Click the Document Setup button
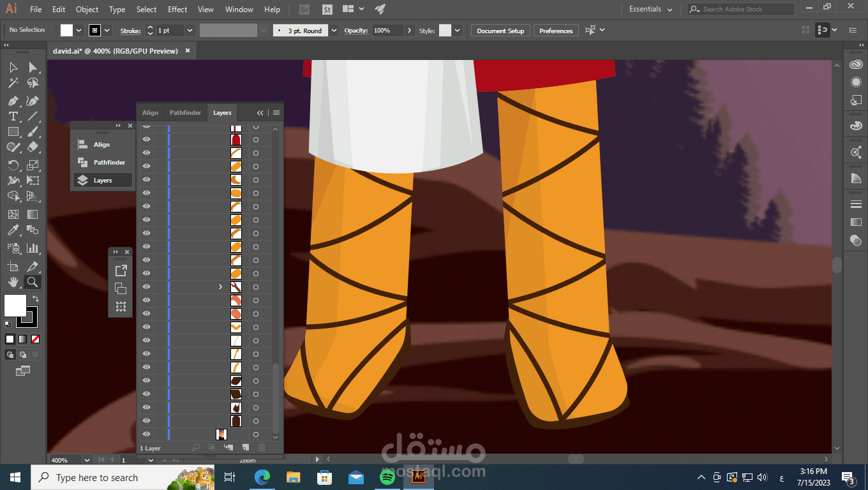Screen dimensions: 868x490 (x=500, y=31)
